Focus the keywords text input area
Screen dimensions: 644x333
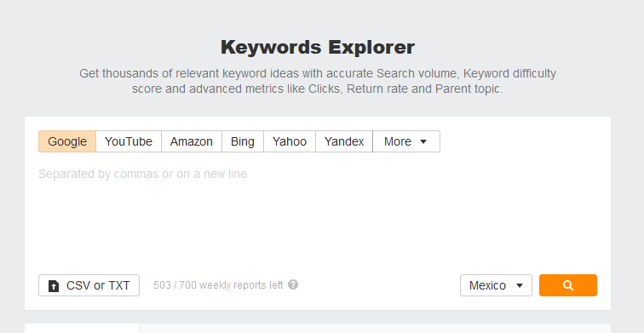(318, 214)
